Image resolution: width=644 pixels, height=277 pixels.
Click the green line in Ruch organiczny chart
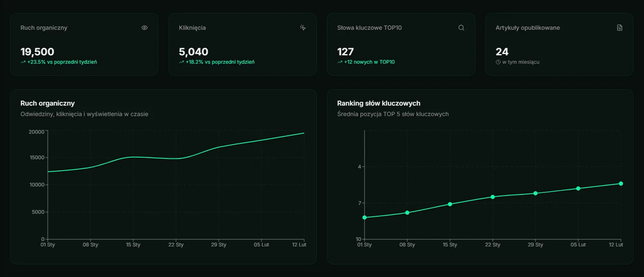[176, 158]
